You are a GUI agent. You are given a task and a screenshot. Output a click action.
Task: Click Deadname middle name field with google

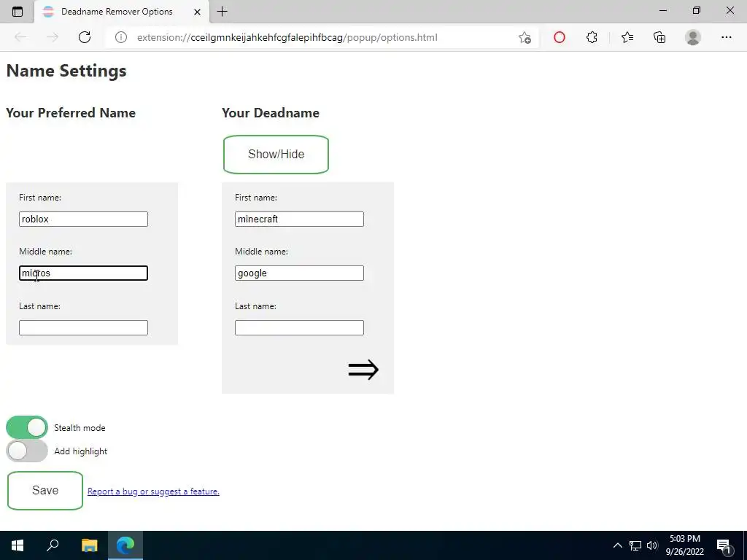point(299,273)
